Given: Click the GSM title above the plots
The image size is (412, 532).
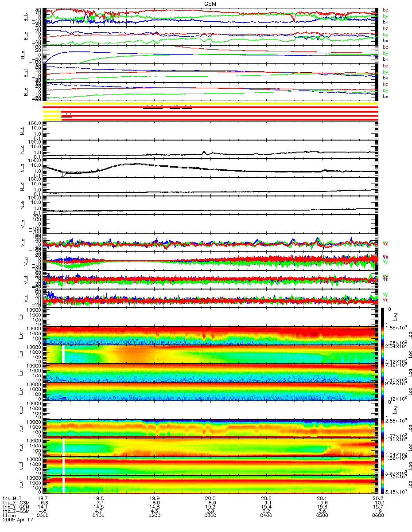Looking at the screenshot, I should coord(210,3).
